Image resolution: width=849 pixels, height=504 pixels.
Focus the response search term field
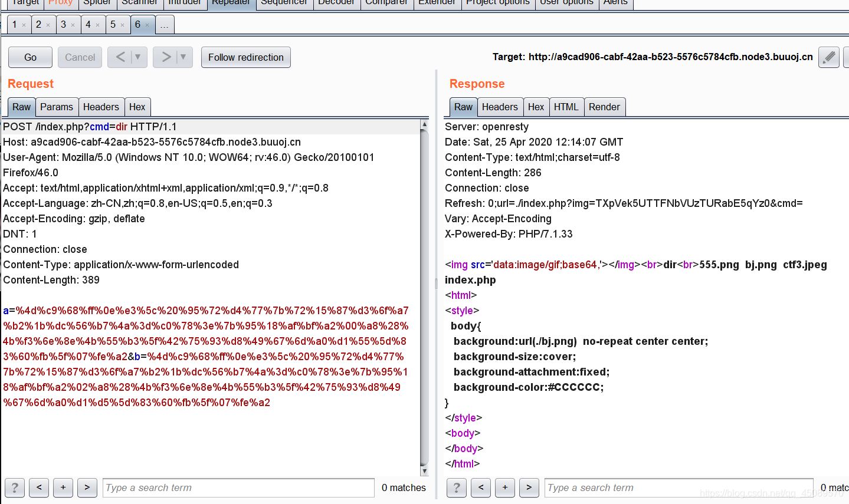679,487
